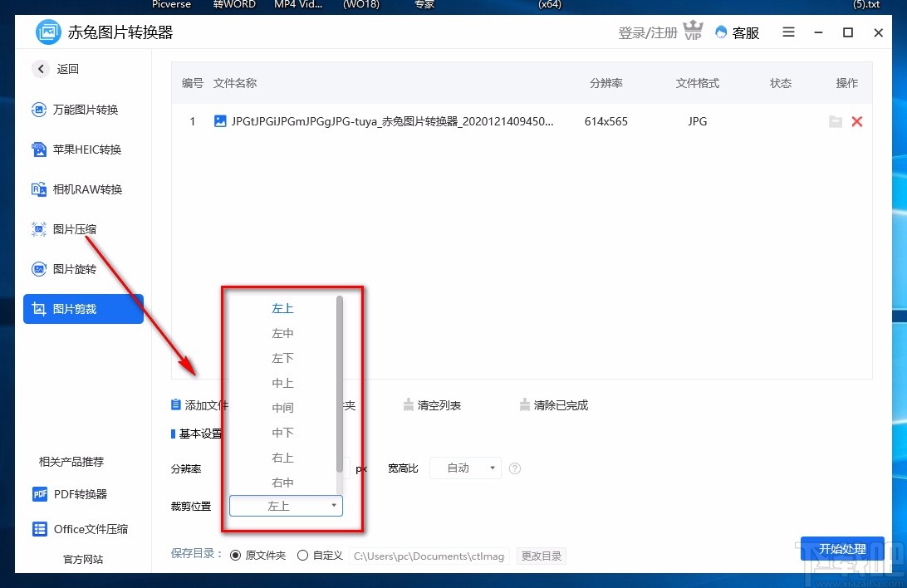Click the 登录/注册 link

(x=647, y=32)
